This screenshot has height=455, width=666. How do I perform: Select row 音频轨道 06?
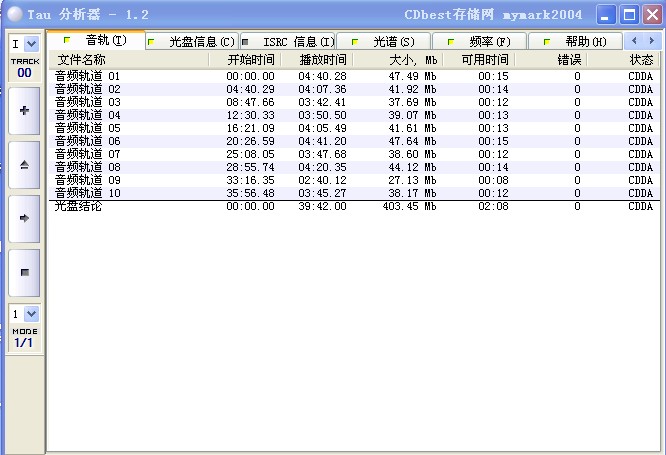coord(354,141)
